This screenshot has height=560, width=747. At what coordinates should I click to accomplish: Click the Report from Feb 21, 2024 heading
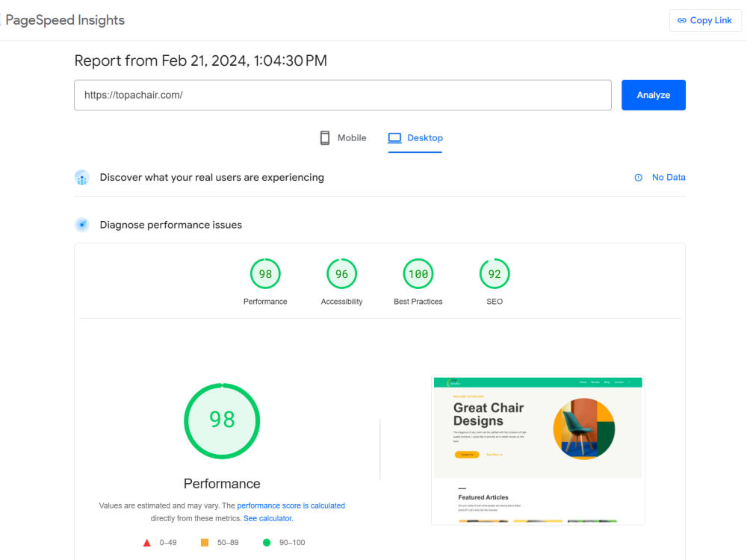click(200, 61)
